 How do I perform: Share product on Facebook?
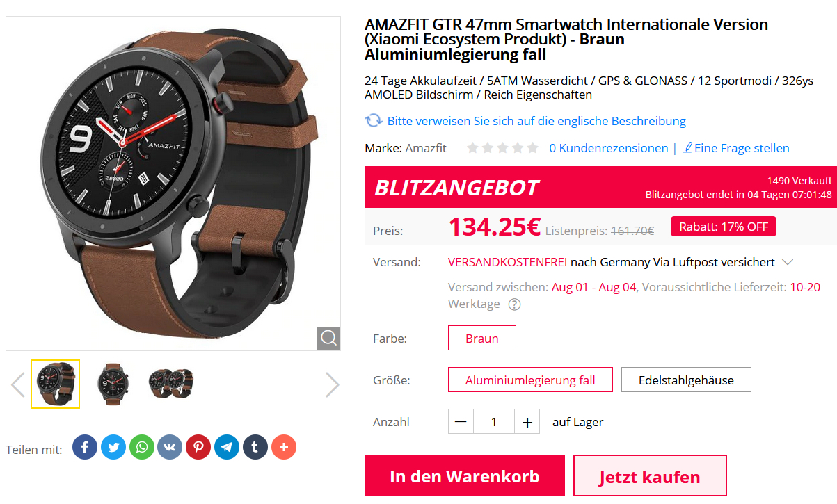coord(85,447)
